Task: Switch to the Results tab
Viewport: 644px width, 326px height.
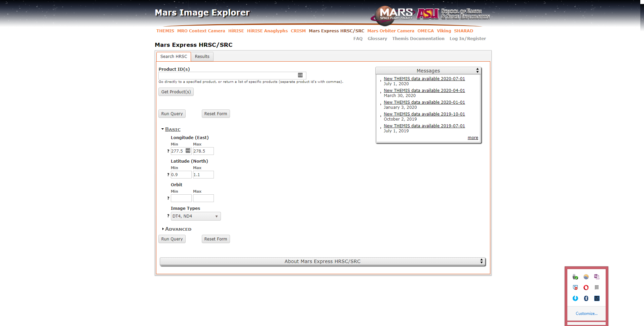Action: click(202, 57)
